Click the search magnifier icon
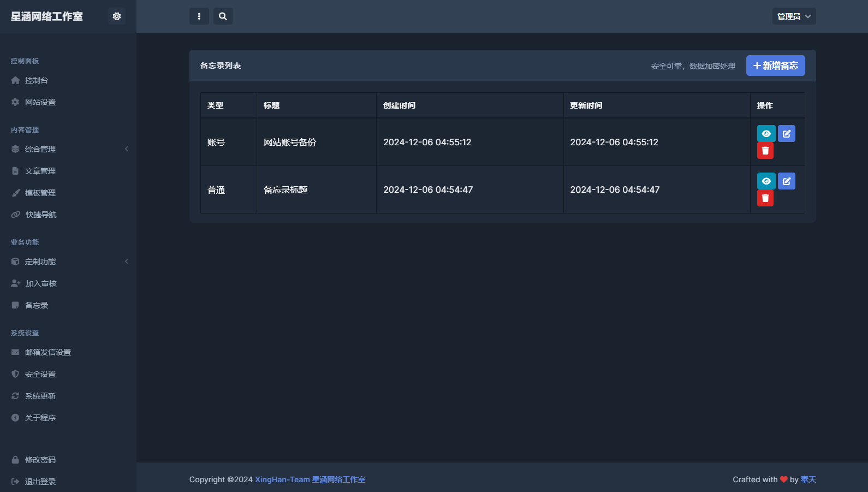Screen dimensions: 868x492 click(223, 16)
